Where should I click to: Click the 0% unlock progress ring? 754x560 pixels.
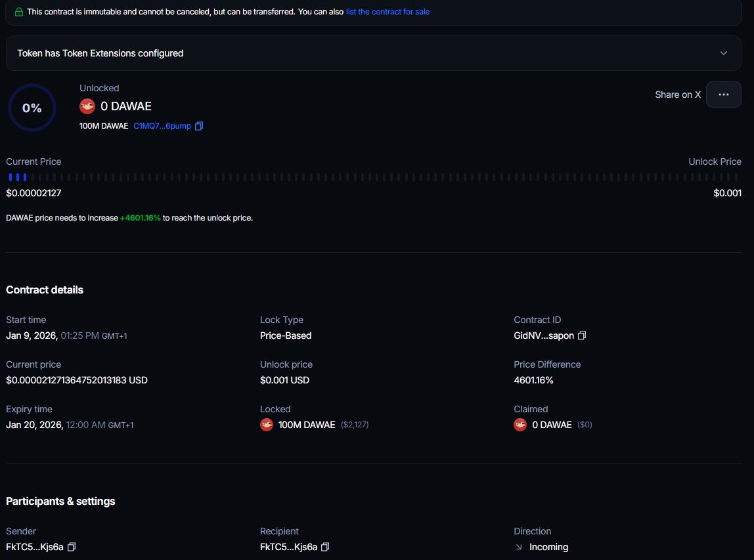coord(32,108)
